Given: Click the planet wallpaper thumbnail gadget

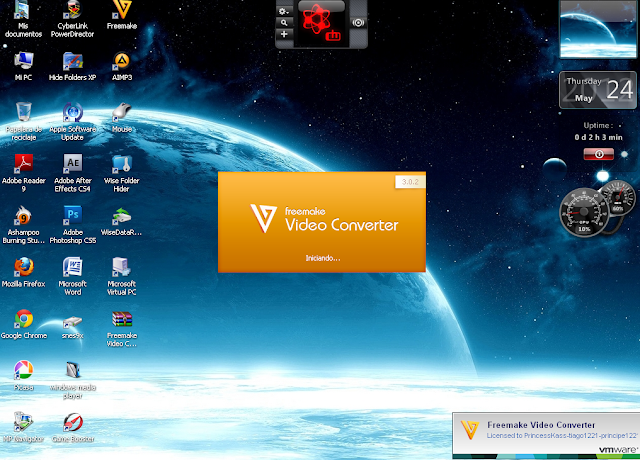Looking at the screenshot, I should (x=598, y=30).
